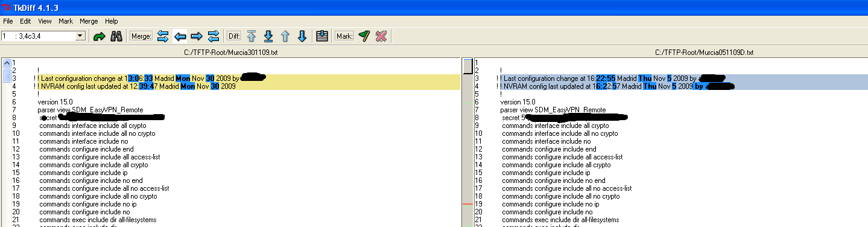Open Find with the binoculars icon
868x227 pixels.
click(x=117, y=36)
